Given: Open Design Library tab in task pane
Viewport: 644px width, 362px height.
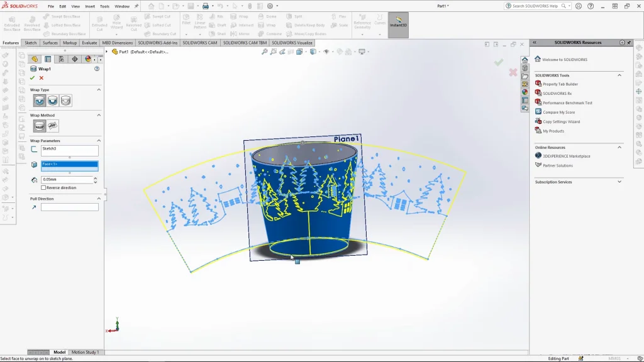Looking at the screenshot, I should pos(525,68).
